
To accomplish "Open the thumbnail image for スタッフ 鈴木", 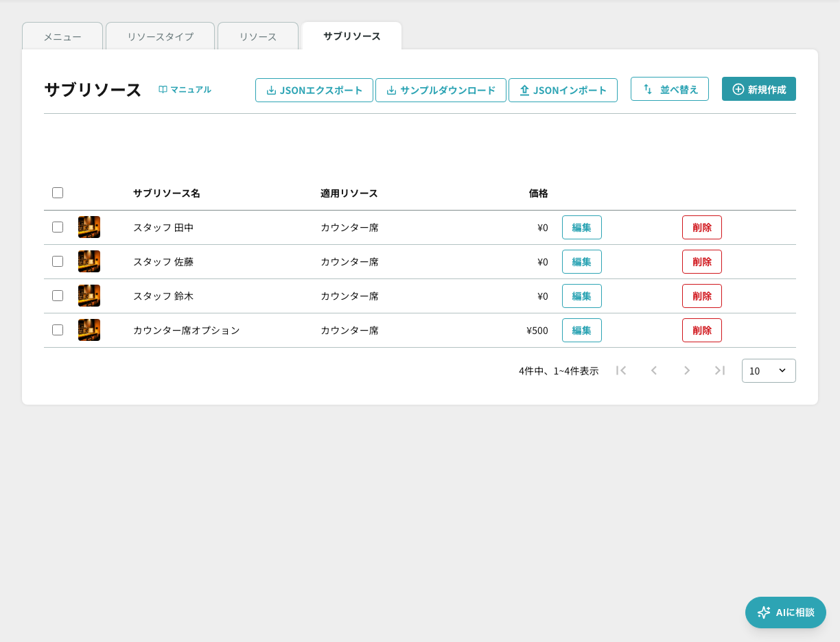I will pyautogui.click(x=89, y=296).
